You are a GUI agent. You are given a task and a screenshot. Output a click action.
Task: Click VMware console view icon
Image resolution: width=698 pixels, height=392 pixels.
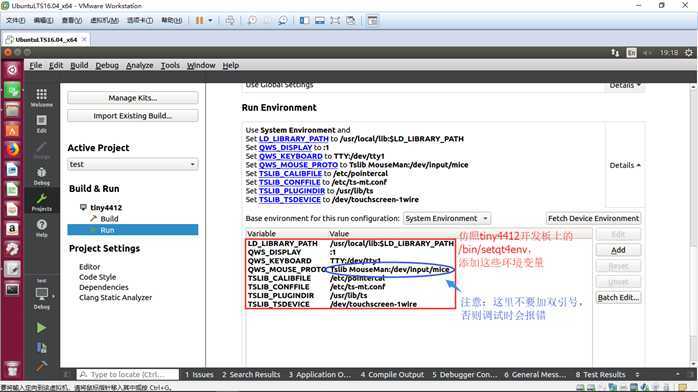pos(320,20)
